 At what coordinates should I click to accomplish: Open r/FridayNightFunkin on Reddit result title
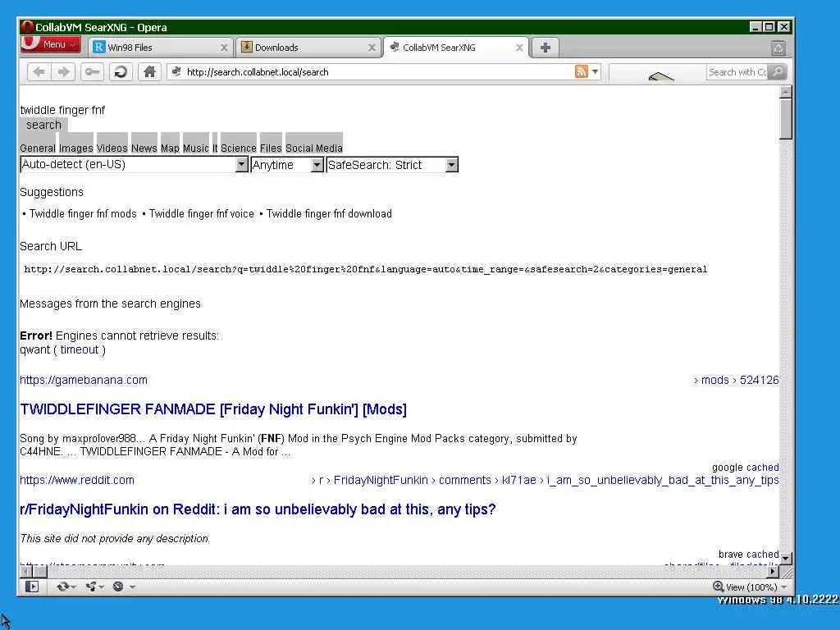258,509
